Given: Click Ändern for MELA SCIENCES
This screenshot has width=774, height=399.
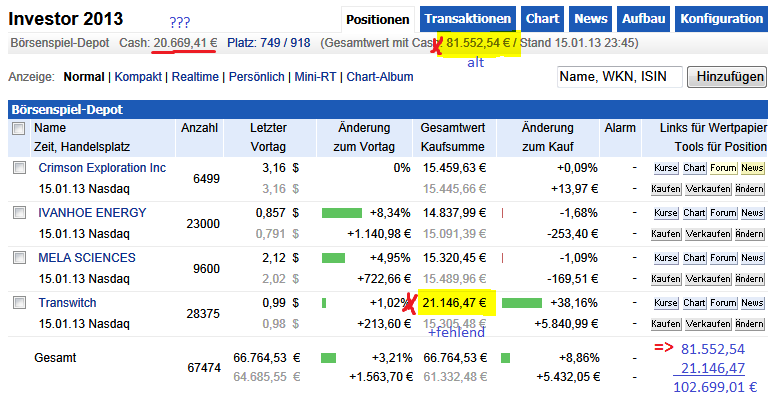Looking at the screenshot, I should [749, 279].
